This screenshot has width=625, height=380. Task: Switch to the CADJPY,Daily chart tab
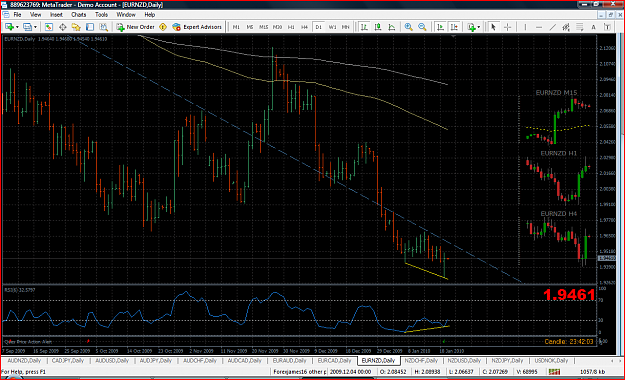(x=68, y=360)
